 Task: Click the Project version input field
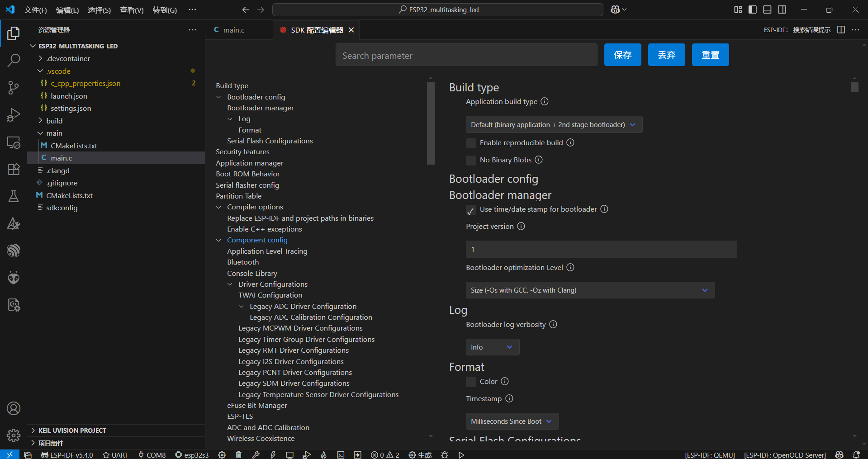(x=602, y=250)
